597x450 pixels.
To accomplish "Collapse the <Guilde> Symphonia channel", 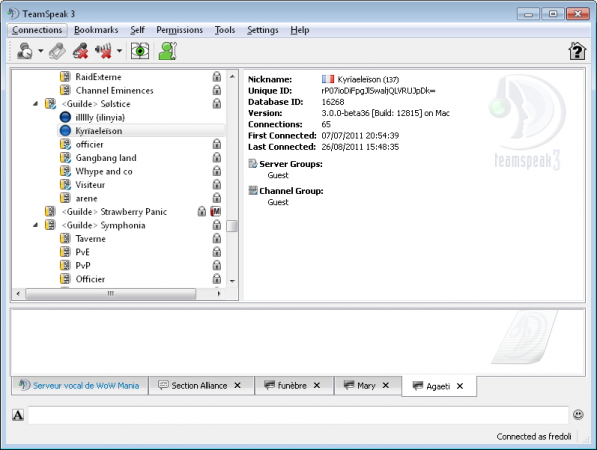I will tap(35, 225).
